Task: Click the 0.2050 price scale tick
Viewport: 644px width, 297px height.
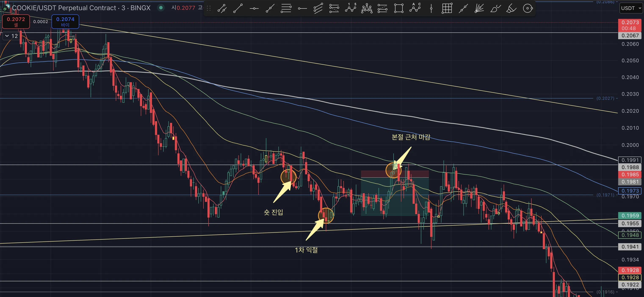Action: tap(630, 61)
